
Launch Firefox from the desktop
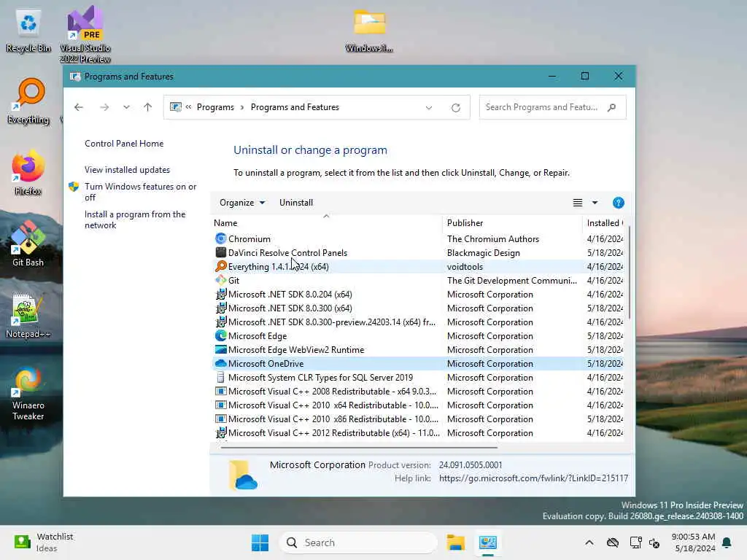pos(28,173)
